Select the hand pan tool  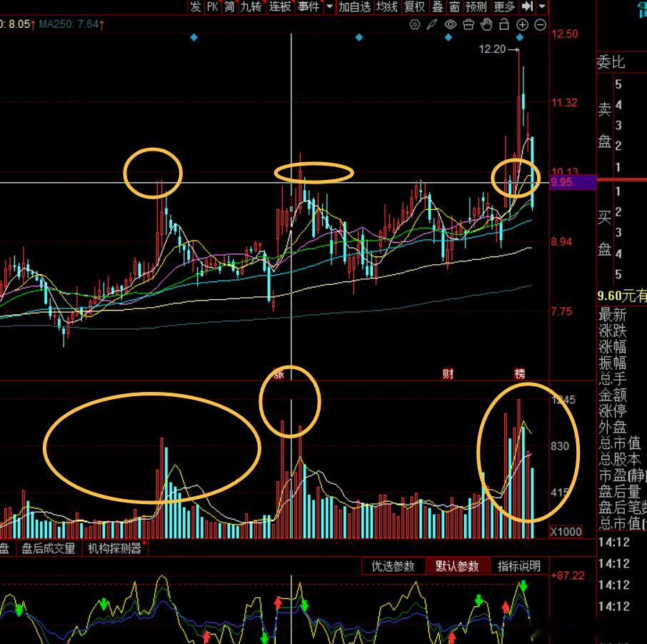tap(486, 25)
